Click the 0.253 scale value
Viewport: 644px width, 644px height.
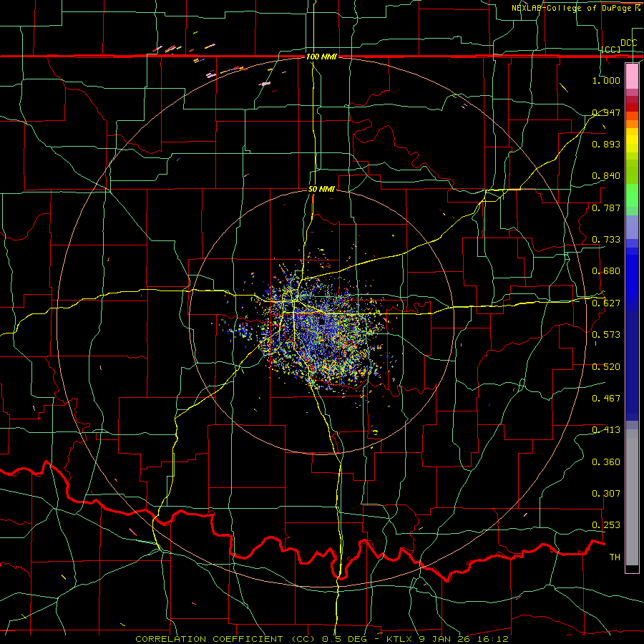coord(606,525)
